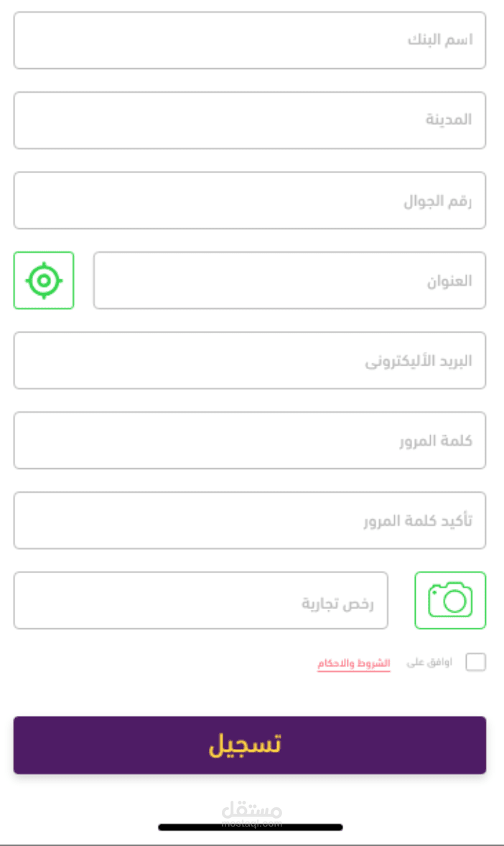Viewport: 504px width, 846px height.
Task: Select the 'المدينة' city field
Action: [249, 120]
